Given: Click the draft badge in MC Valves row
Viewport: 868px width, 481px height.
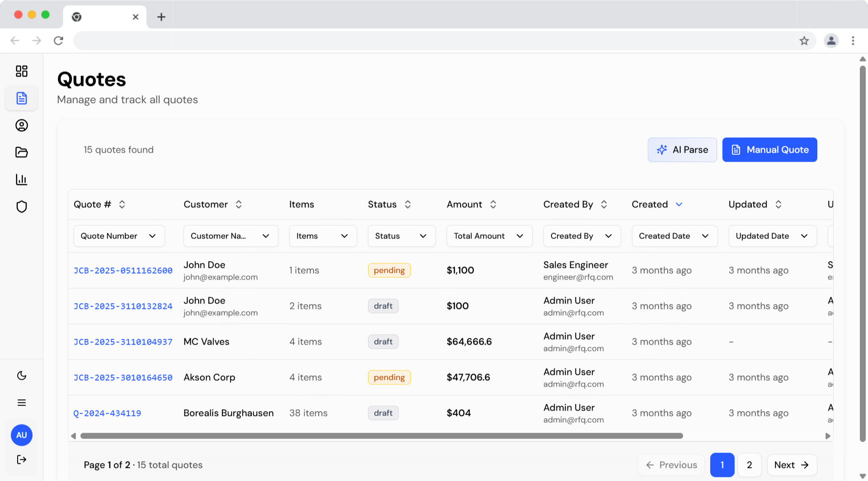Looking at the screenshot, I should point(383,341).
